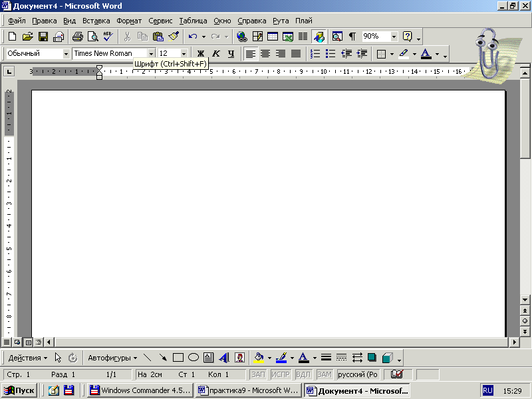
Task: Cut selection with the scissors icon
Action: [x=128, y=37]
